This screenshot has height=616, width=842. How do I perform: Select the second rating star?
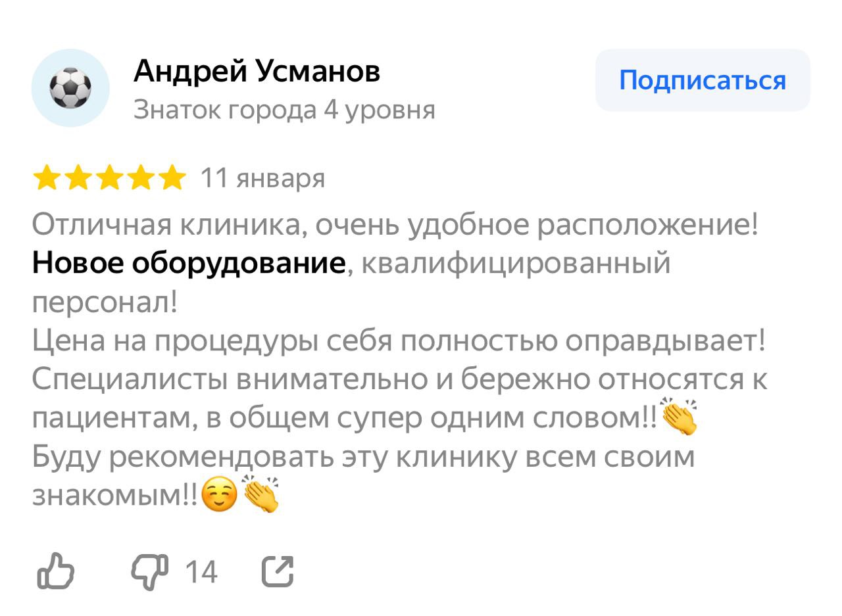78,178
